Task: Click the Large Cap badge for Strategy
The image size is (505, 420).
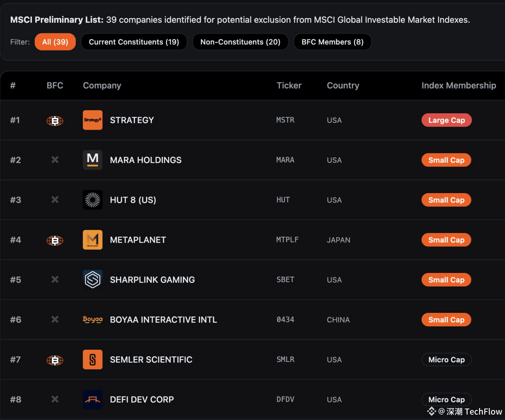Action: pyautogui.click(x=446, y=120)
